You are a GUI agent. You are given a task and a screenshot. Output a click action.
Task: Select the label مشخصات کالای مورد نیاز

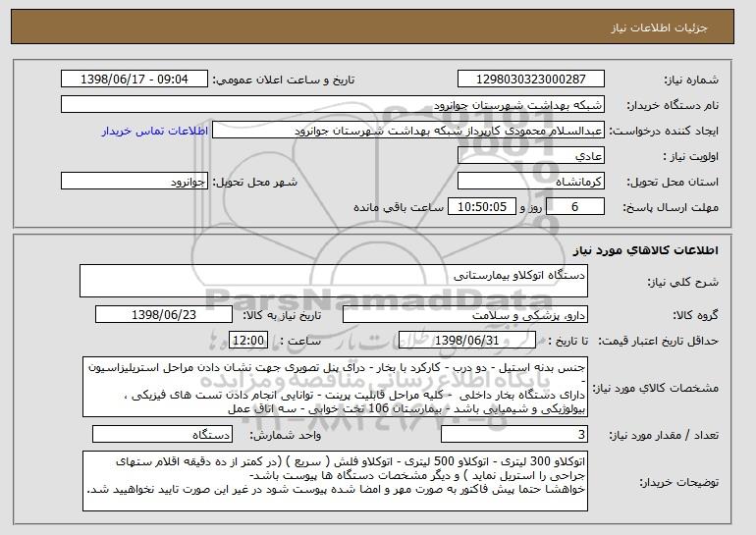[655, 388]
